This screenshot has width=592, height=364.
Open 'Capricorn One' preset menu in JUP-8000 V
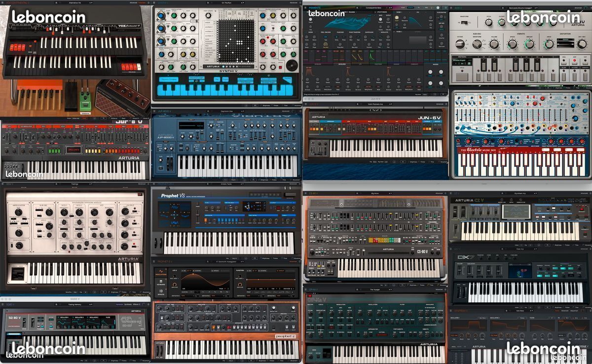(227, 111)
